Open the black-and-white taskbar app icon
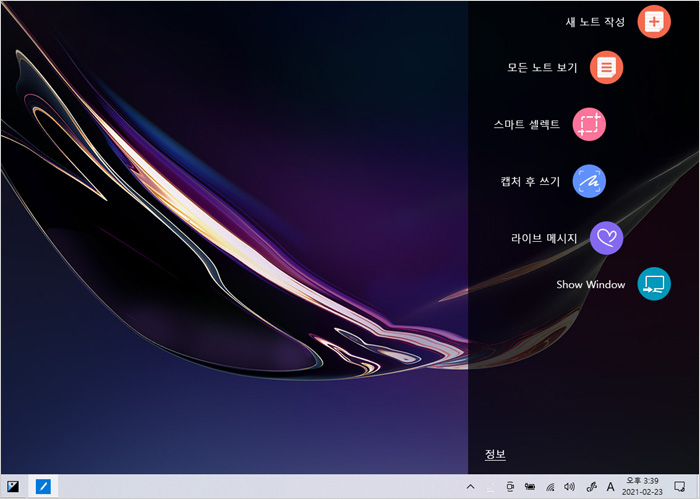Screen dimensions: 700x499 tap(13, 487)
